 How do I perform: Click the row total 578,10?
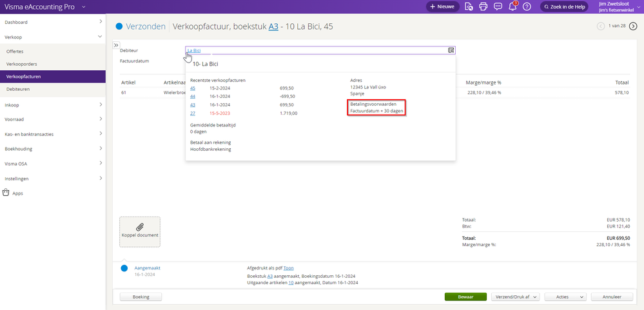621,93
